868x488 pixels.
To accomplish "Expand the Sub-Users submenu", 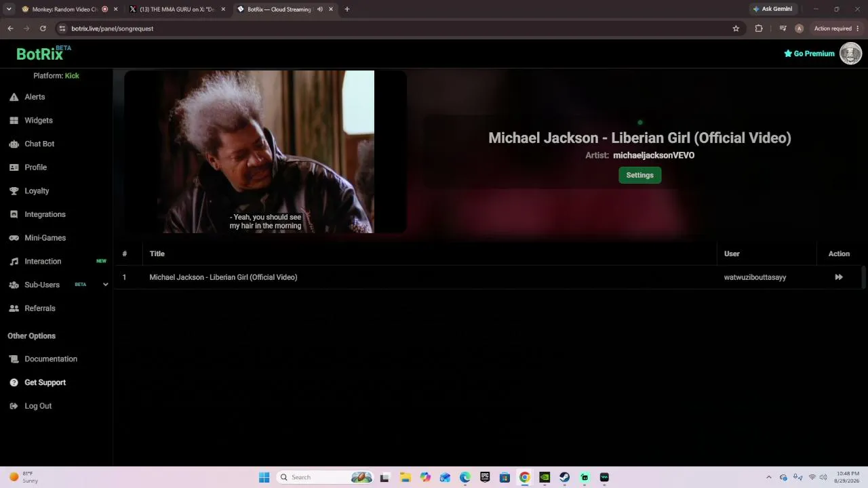I will [x=105, y=285].
